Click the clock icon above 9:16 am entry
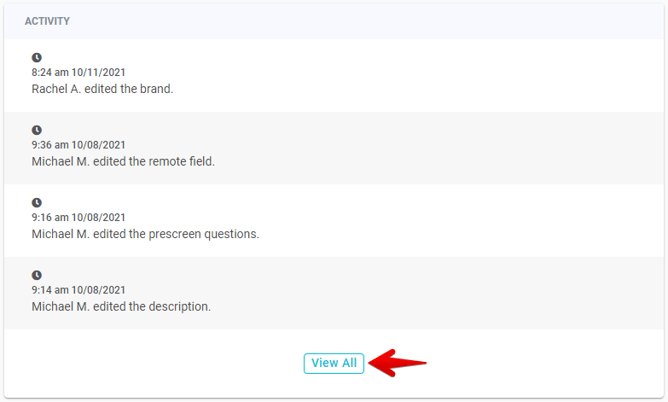 click(x=37, y=203)
